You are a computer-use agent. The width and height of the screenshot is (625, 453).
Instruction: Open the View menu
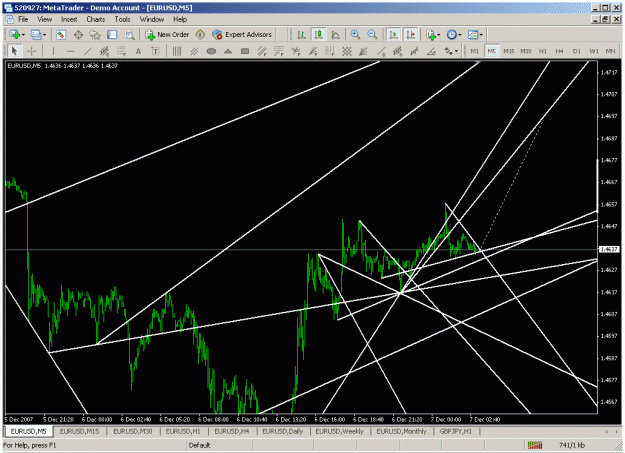(x=45, y=19)
